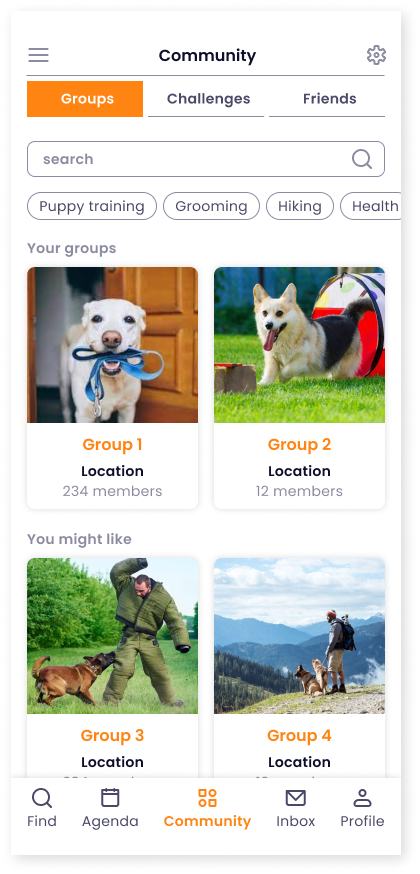
Task: Filter by Puppy training chip
Action: (x=92, y=206)
